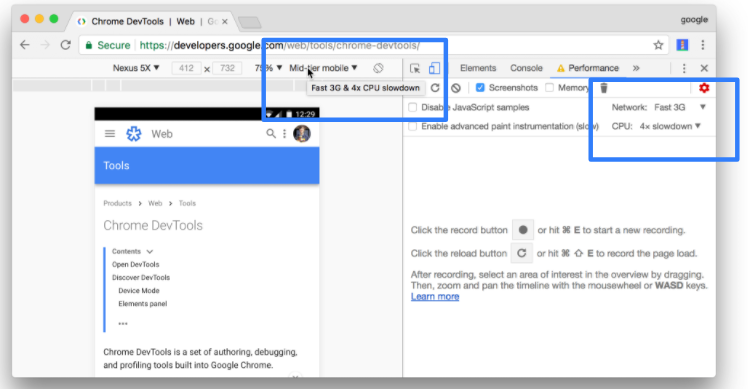
Task: Follow the Learn more link
Action: tap(435, 296)
